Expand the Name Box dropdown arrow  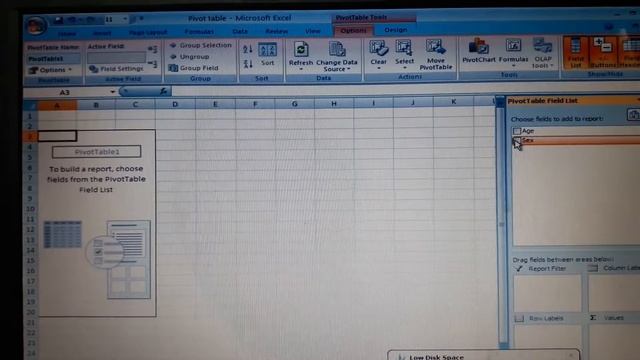[x=112, y=92]
